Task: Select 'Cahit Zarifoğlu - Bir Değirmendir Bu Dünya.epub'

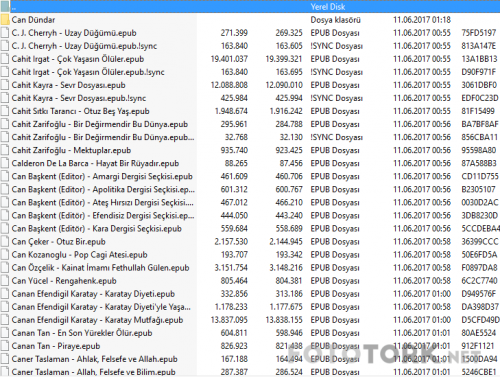Action: point(100,124)
